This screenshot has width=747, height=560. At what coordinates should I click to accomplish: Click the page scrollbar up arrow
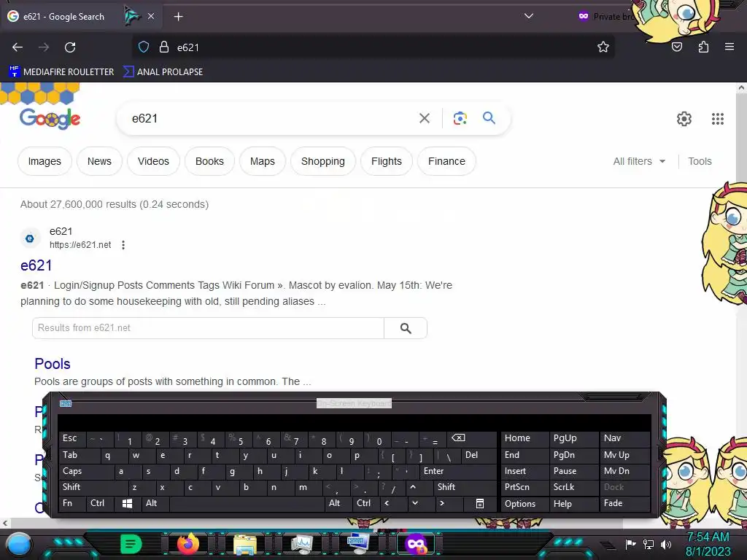741,87
